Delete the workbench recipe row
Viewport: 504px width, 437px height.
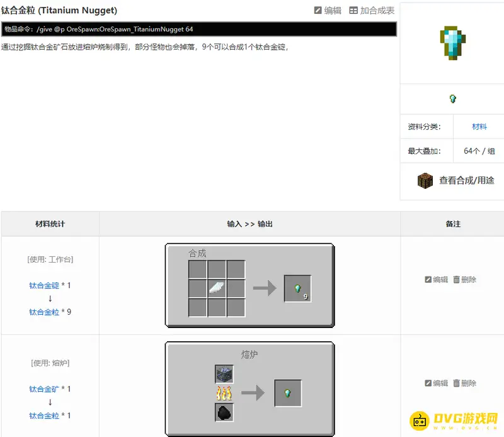click(x=465, y=280)
